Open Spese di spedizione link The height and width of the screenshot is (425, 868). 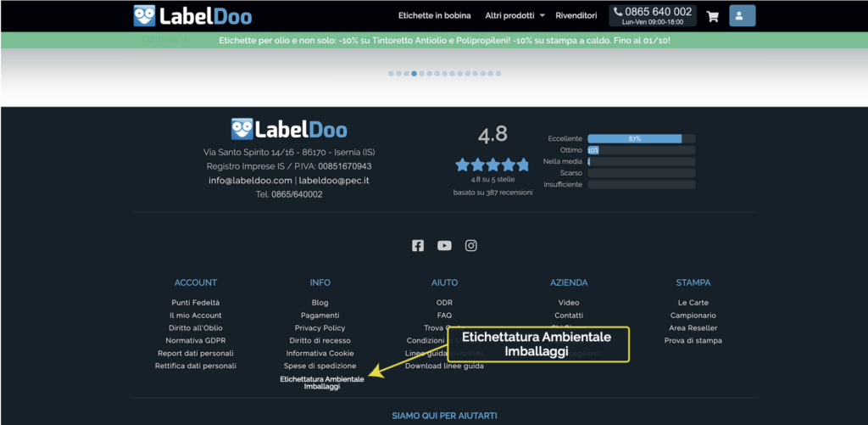[x=320, y=366]
